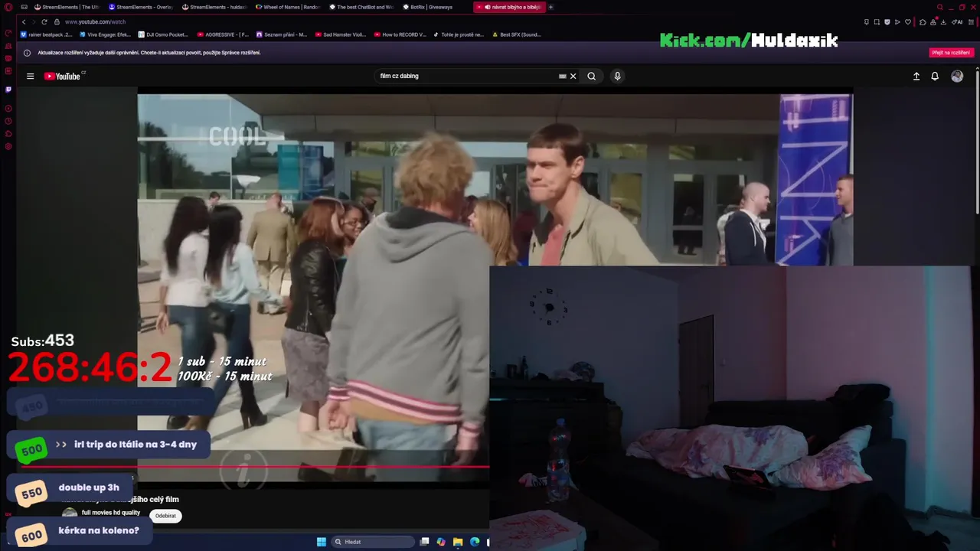Viewport: 980px width, 551px height.
Task: Reload the current page
Action: 44,21
